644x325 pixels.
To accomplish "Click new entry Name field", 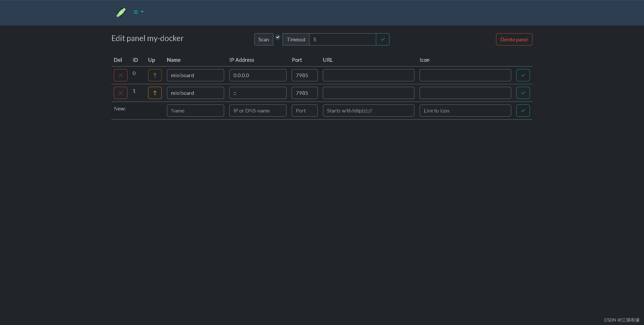I will [195, 111].
